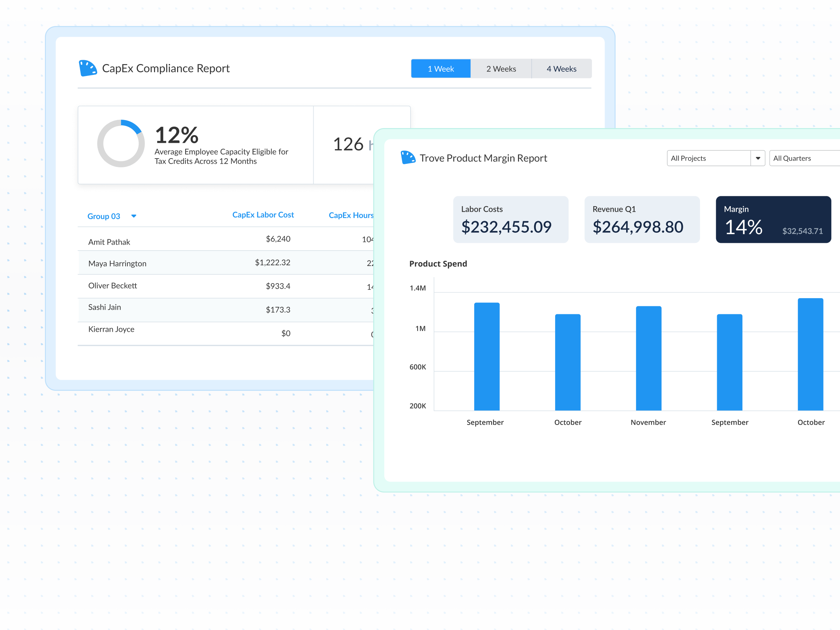
Task: Click the CapEx Compliance Report logo icon
Action: 88,68
